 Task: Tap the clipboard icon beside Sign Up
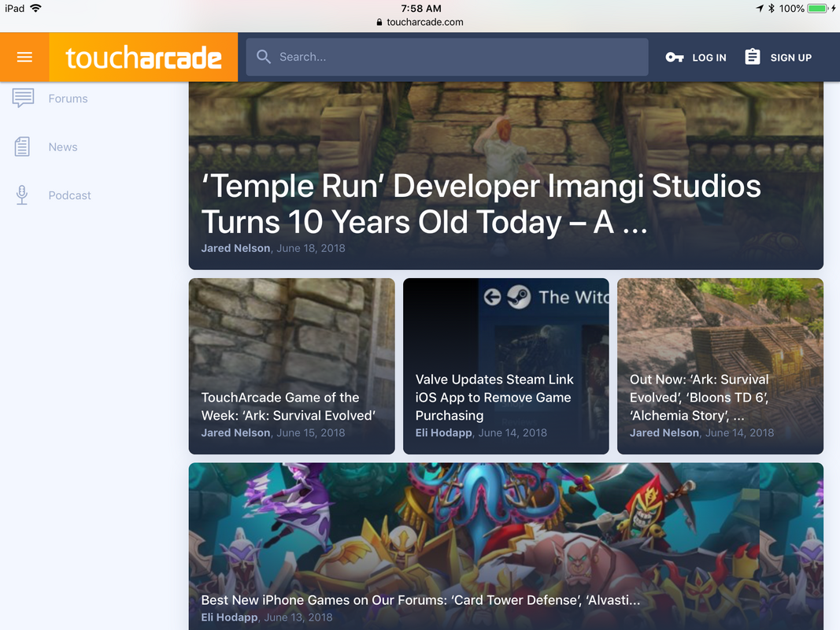(752, 57)
